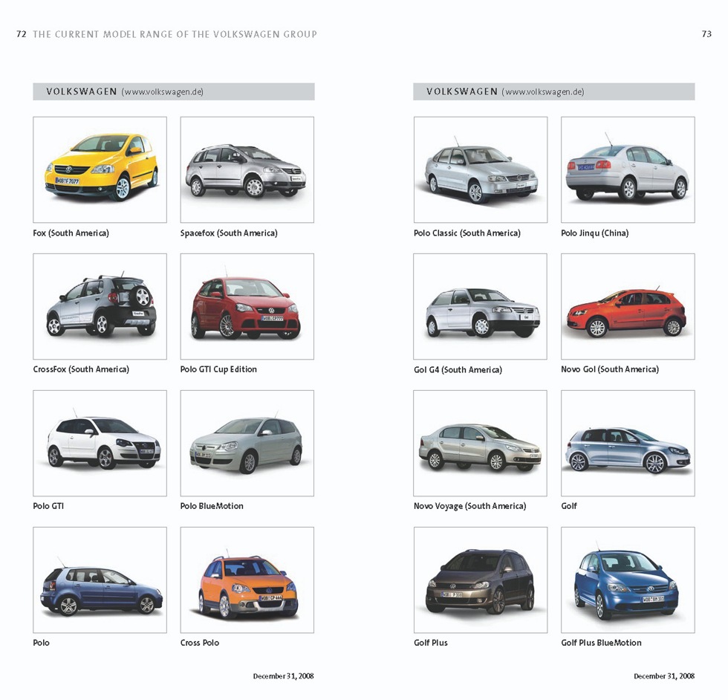This screenshot has width=728, height=700.
Task: Click the silver Golf car thumbnail
Action: [x=628, y=443]
